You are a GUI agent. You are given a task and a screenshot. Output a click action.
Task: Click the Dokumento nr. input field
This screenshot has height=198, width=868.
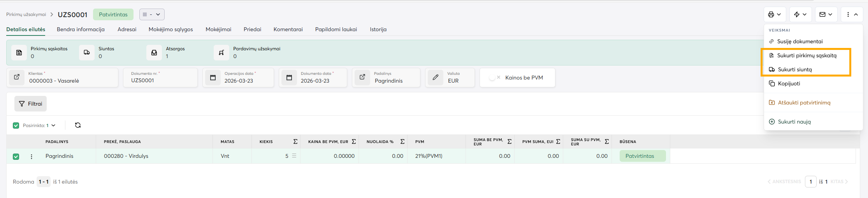click(160, 80)
